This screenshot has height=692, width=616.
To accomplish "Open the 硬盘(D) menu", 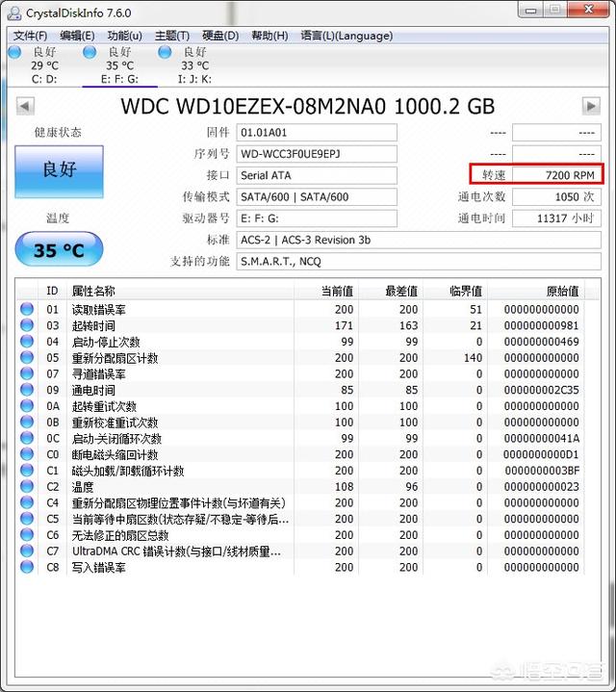I will (x=220, y=36).
